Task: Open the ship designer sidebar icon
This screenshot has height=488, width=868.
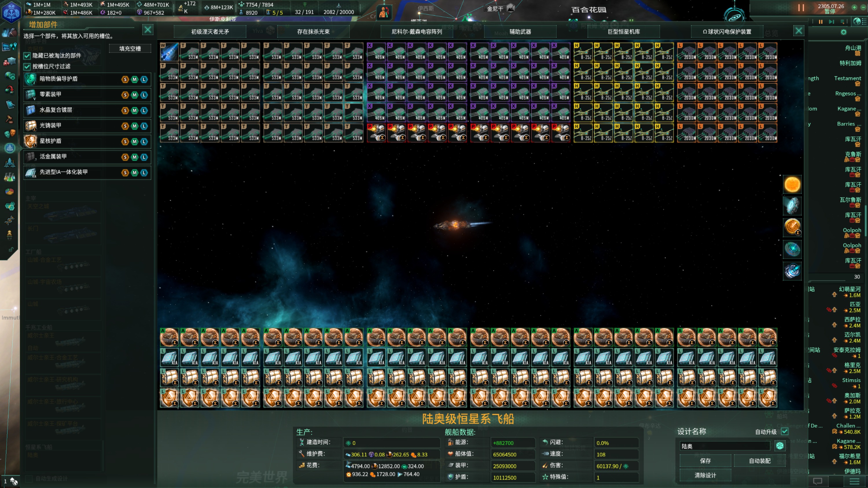Action: 10,148
